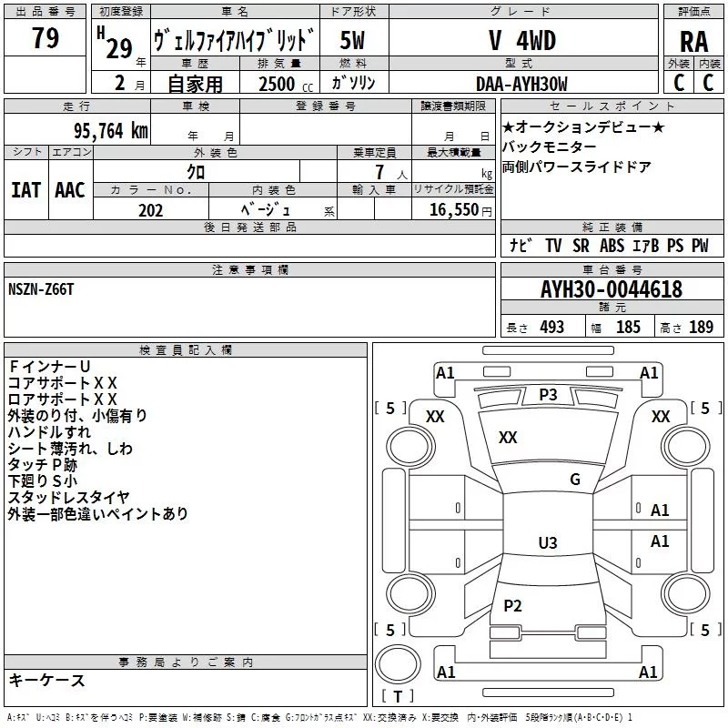Click height value "189"
The image size is (728, 728).
point(701,327)
